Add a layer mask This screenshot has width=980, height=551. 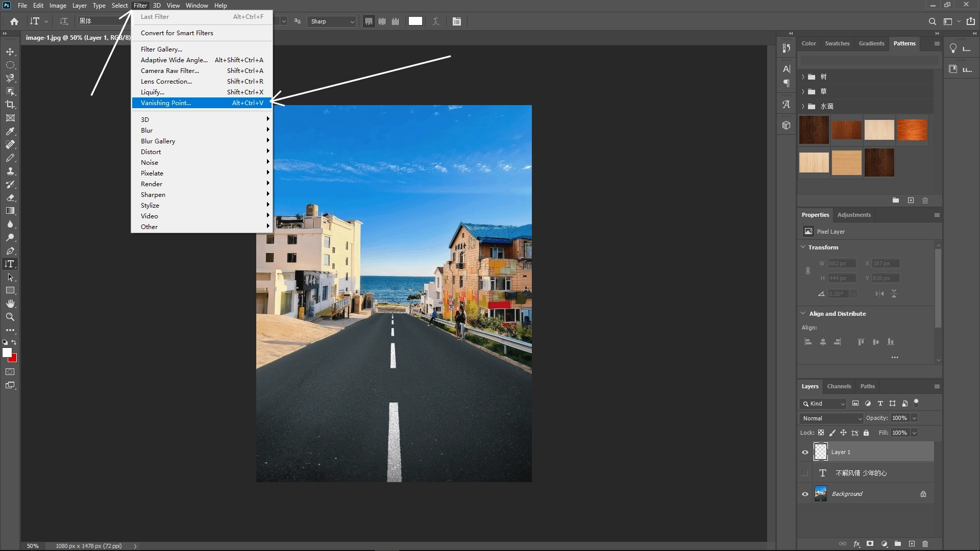click(870, 544)
